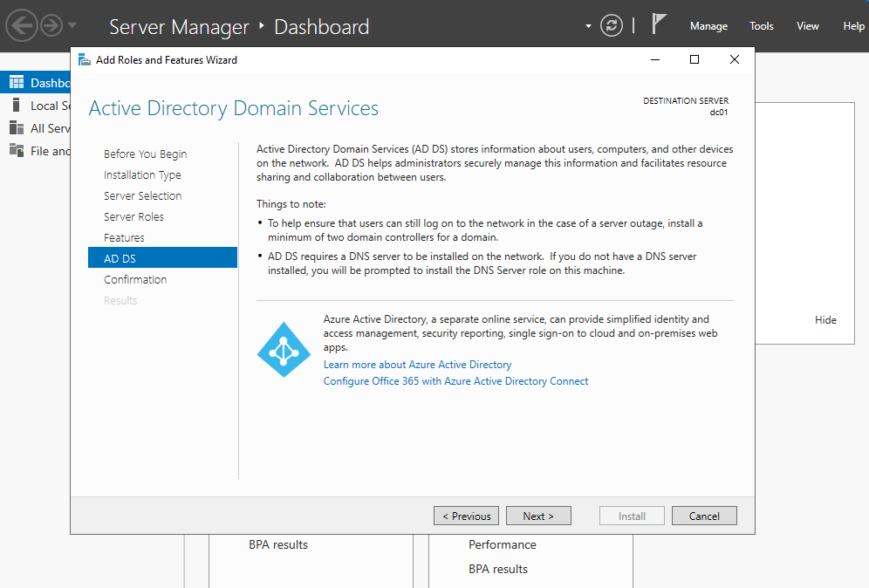
Task: Maximize the Add Roles and Features Wizard
Action: pyautogui.click(x=695, y=60)
